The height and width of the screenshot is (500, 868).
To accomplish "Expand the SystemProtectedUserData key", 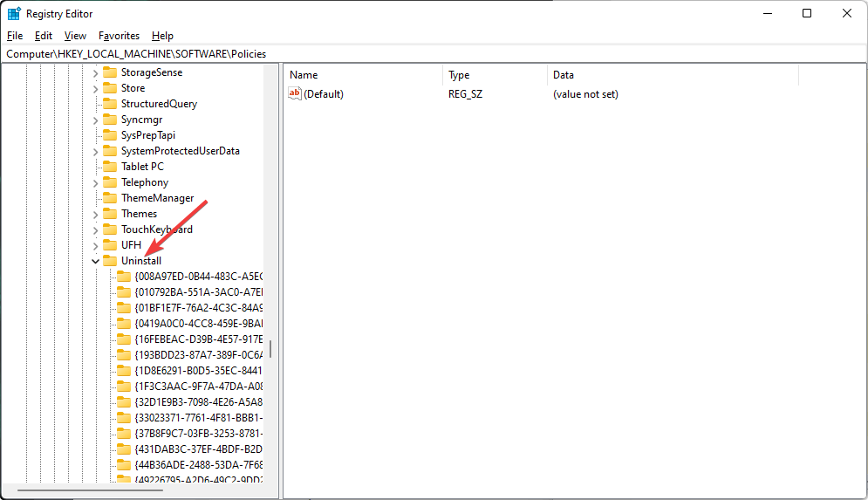I will coord(95,151).
